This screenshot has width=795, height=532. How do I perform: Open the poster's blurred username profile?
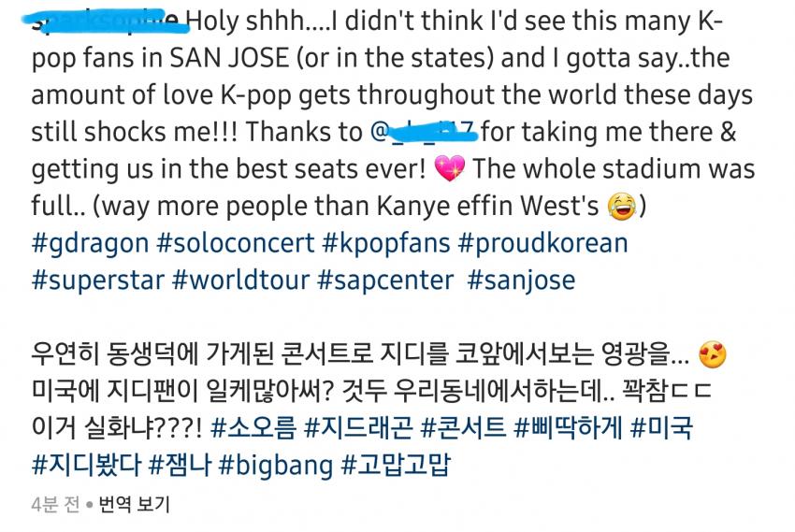(106, 22)
